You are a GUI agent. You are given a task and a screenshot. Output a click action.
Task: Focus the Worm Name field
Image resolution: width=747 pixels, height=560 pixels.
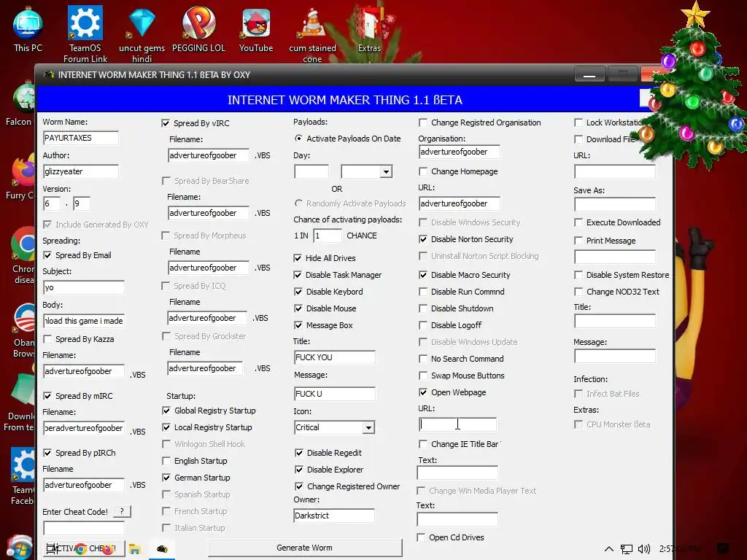click(x=80, y=138)
